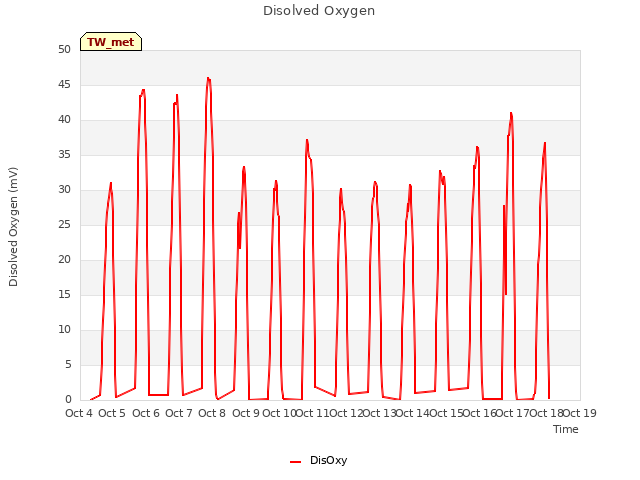Click the Disolved Oxygen chart title
This screenshot has width=640, height=480.
pos(319,11)
